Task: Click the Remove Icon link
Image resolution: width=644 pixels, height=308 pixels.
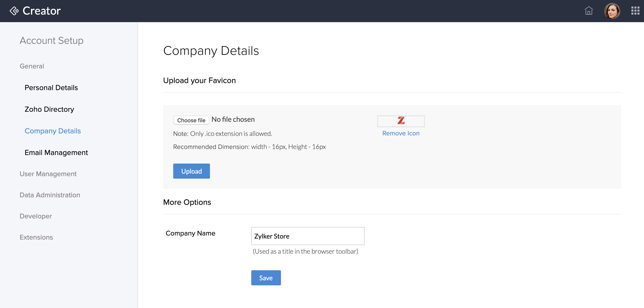Action: point(401,133)
